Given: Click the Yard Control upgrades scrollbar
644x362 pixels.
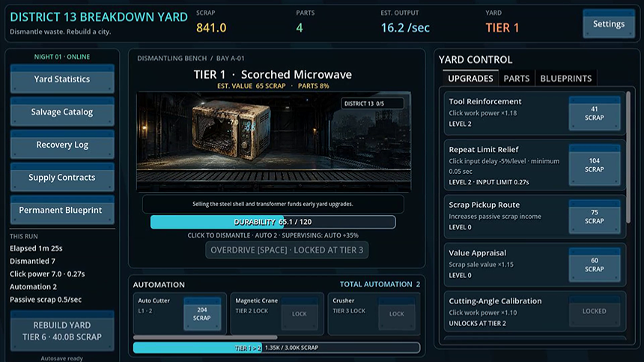Looking at the screenshot, I should (x=628, y=158).
